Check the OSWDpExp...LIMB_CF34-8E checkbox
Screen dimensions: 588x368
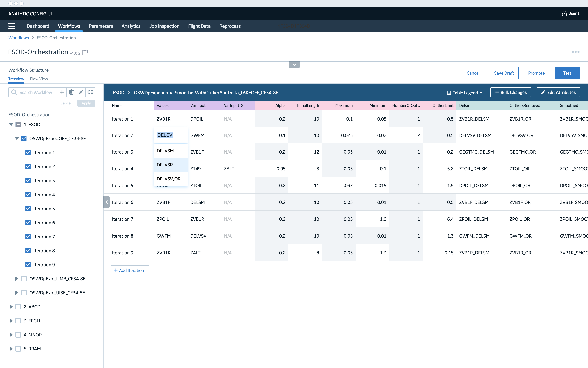(24, 279)
